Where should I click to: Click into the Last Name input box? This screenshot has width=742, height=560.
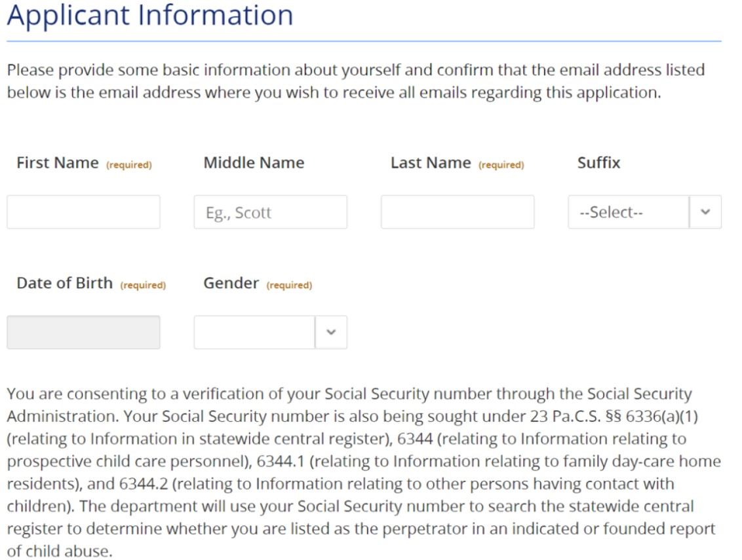point(457,212)
